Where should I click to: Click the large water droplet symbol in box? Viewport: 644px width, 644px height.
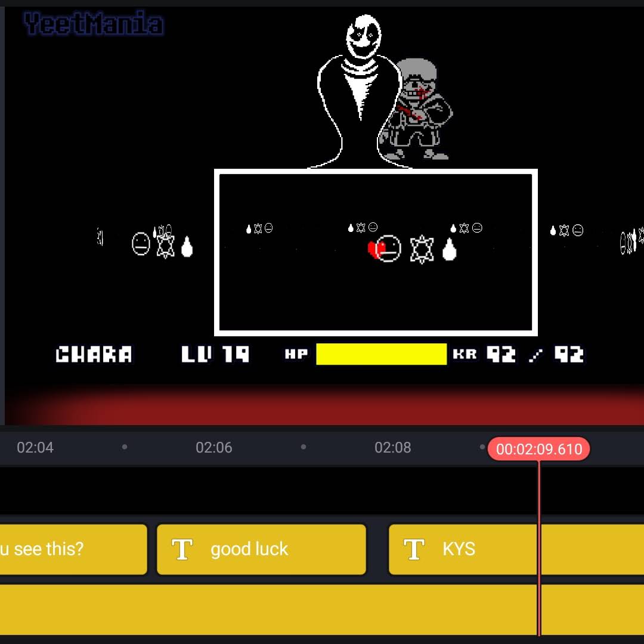click(450, 249)
